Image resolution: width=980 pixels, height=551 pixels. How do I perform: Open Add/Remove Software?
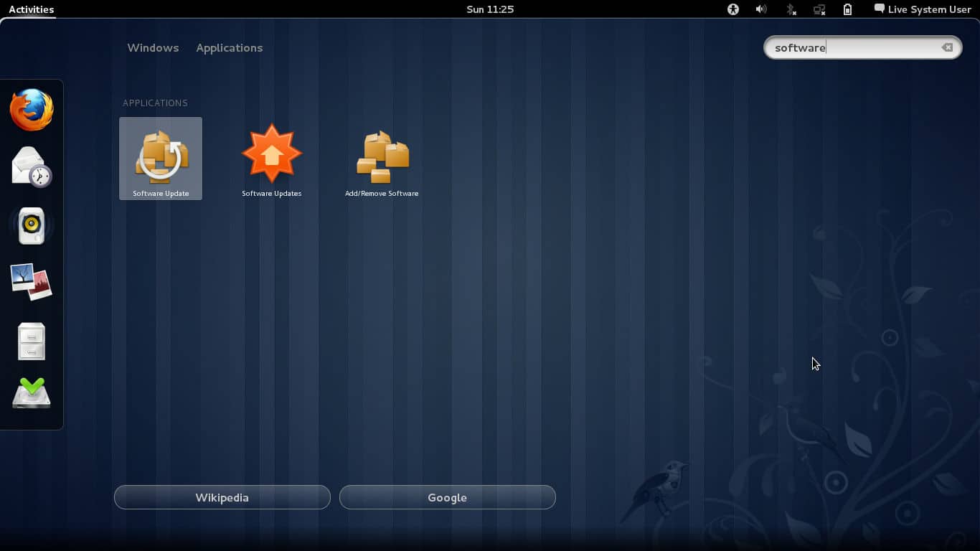(382, 159)
